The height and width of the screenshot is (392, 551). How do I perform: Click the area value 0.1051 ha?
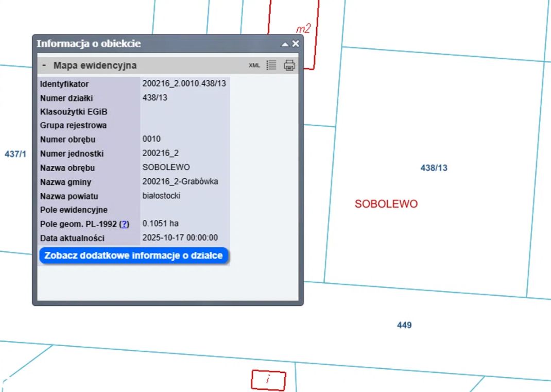160,223
